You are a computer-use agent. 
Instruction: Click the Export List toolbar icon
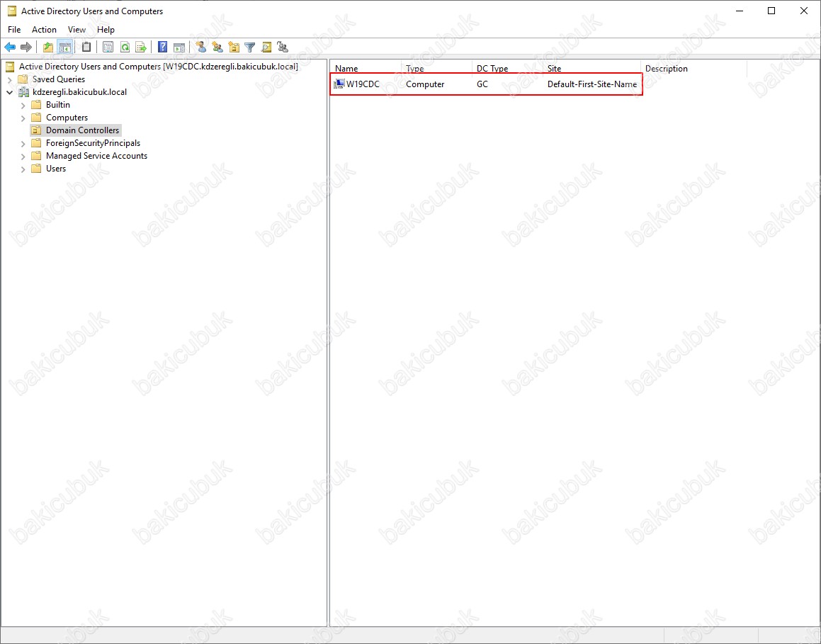point(141,47)
